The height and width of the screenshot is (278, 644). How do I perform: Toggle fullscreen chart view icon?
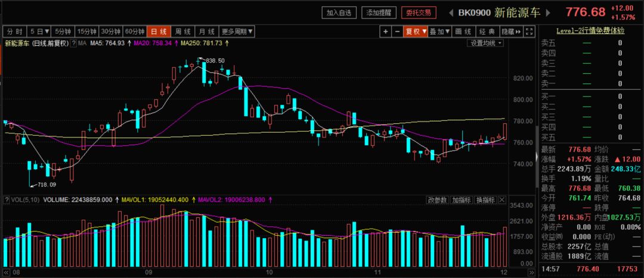pos(530,32)
